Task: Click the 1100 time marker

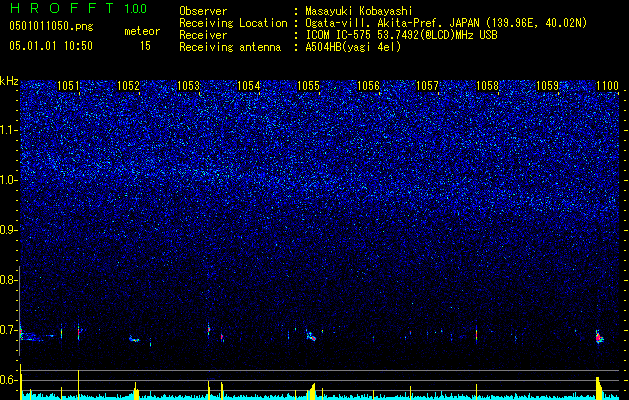Action: [x=607, y=85]
